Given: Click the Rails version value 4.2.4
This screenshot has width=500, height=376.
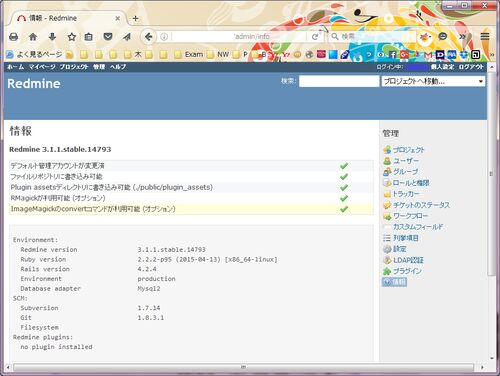Looking at the screenshot, I should (x=147, y=269).
